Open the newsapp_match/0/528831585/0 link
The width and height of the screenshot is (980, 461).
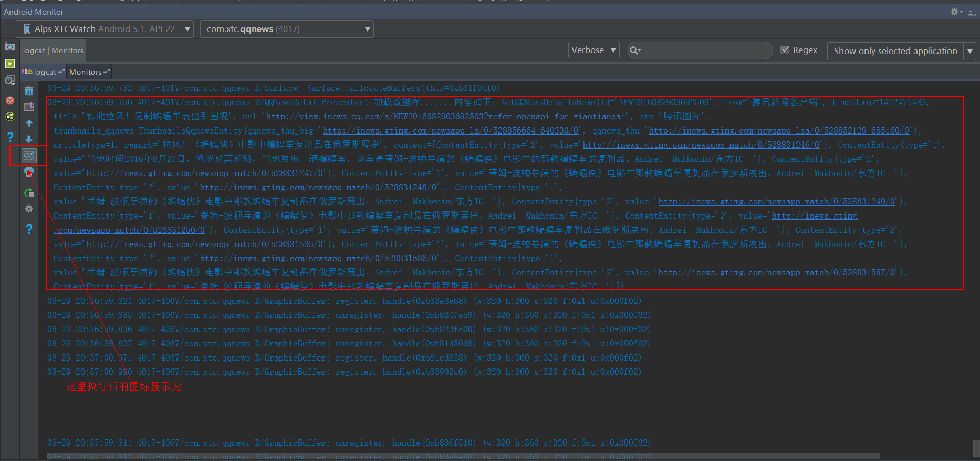click(x=205, y=244)
